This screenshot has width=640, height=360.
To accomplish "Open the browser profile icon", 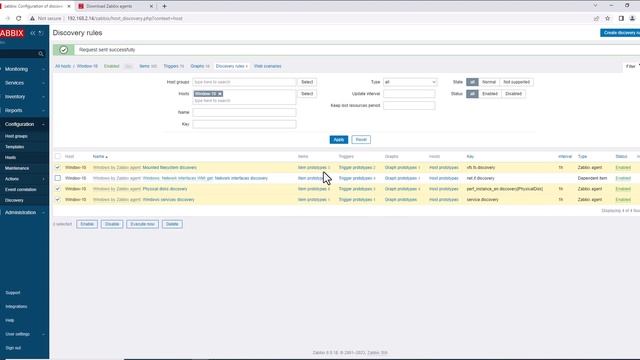I will (x=632, y=18).
